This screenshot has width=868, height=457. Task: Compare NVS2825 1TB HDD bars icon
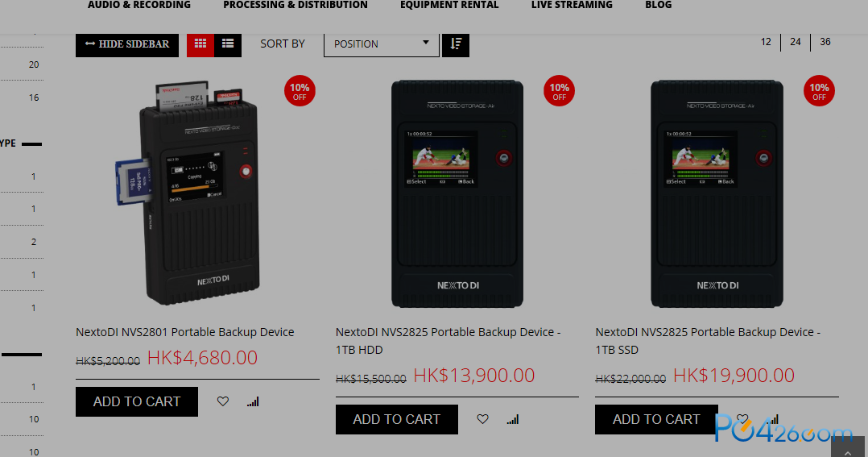(513, 419)
